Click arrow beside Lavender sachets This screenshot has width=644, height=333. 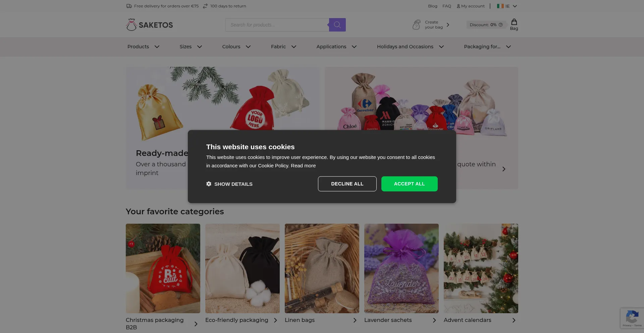click(434, 320)
